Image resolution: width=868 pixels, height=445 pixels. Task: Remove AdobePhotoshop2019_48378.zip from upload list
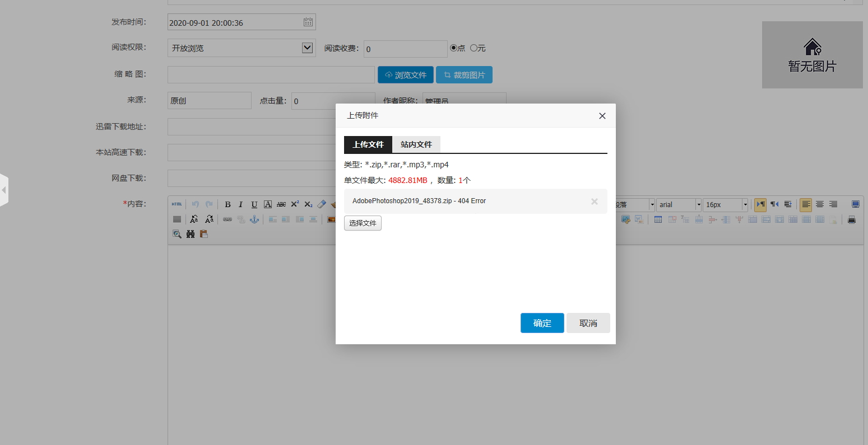coord(595,202)
